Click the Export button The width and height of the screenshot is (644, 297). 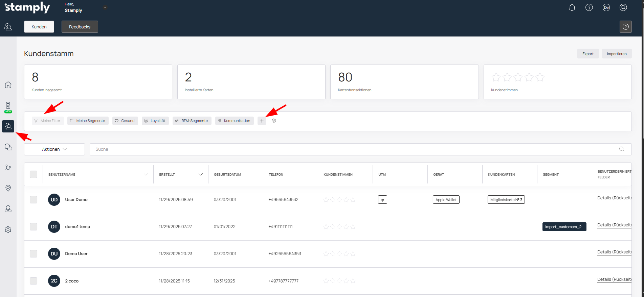[x=588, y=54]
